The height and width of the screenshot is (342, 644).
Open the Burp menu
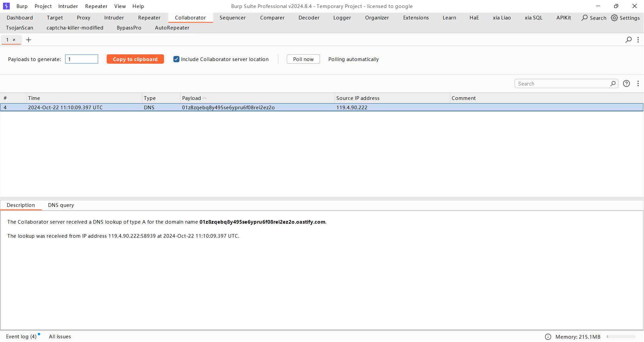22,6
